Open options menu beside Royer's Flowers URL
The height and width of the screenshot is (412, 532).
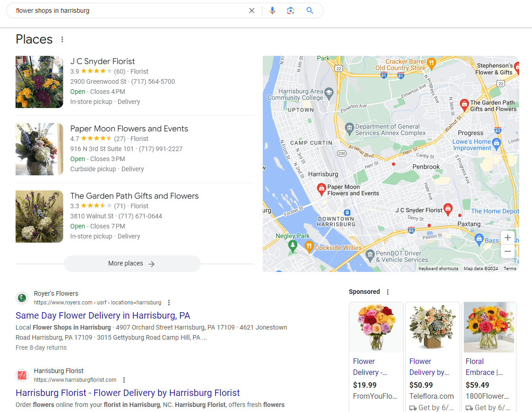(169, 303)
